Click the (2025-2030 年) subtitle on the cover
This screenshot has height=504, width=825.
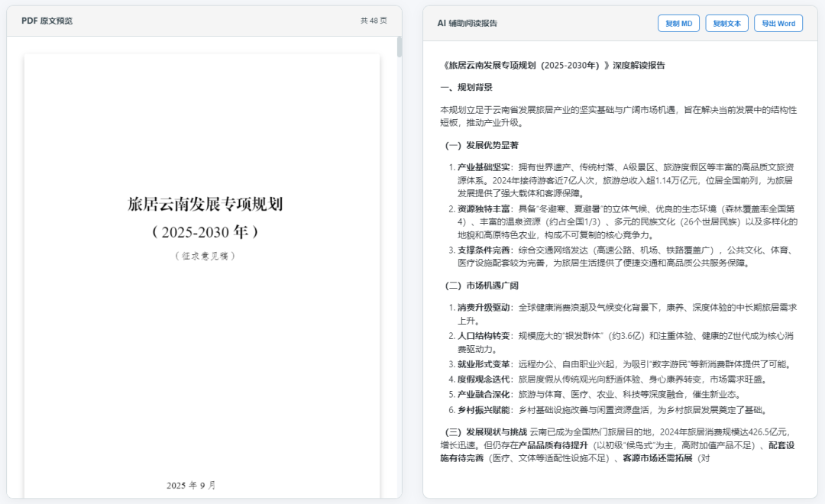pyautogui.click(x=205, y=231)
